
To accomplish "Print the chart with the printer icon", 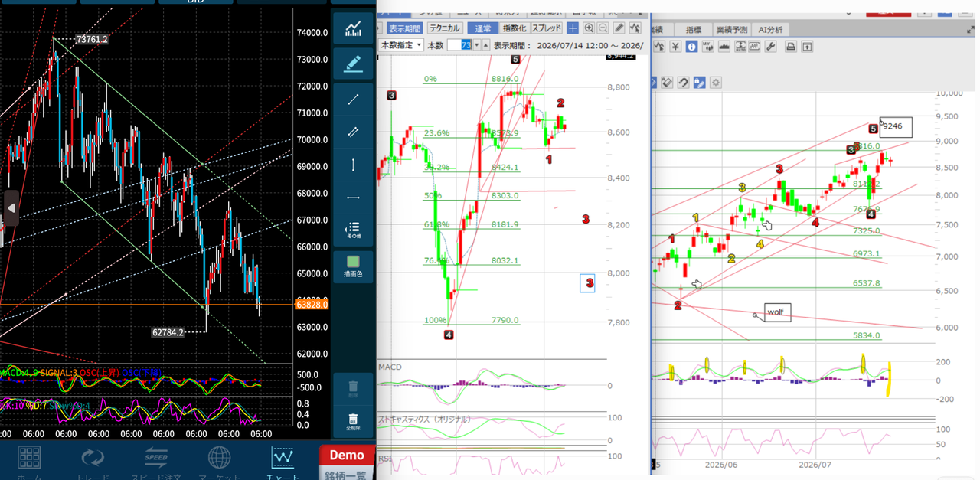I will (x=791, y=47).
